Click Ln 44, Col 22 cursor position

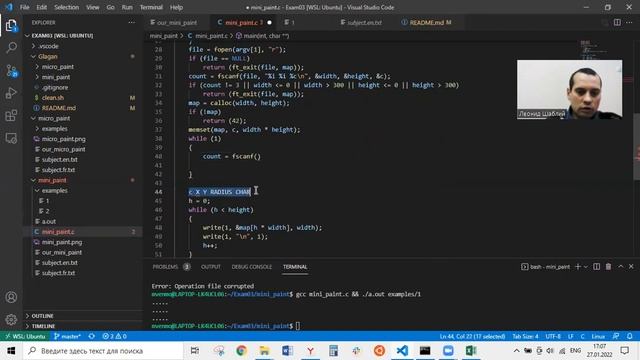point(472,336)
